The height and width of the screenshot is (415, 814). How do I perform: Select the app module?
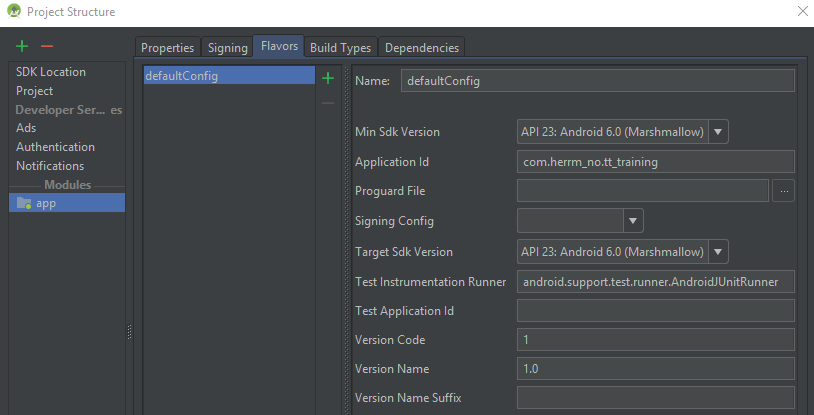click(46, 203)
